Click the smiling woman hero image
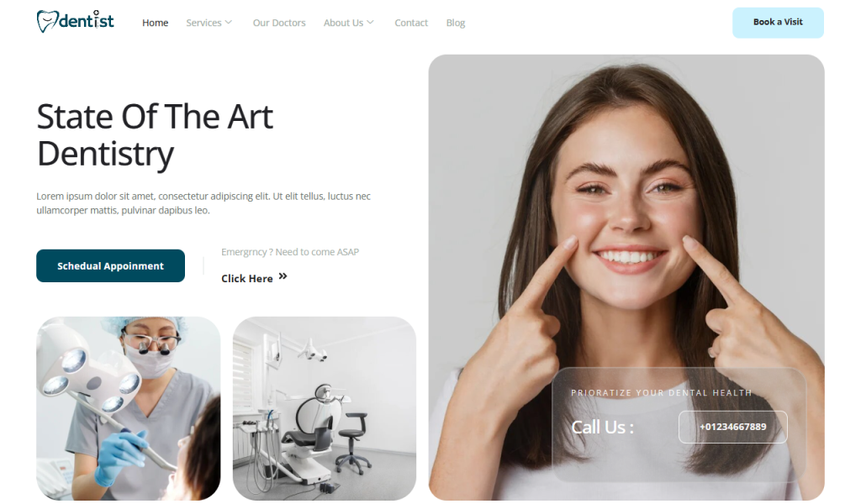 pos(626,219)
